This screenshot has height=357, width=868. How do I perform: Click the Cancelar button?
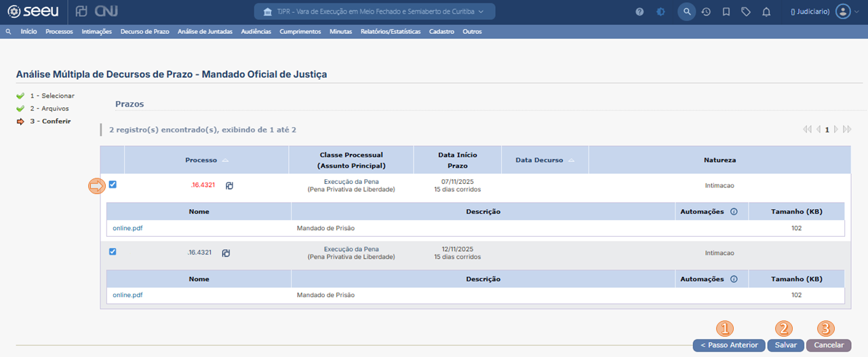(x=829, y=345)
